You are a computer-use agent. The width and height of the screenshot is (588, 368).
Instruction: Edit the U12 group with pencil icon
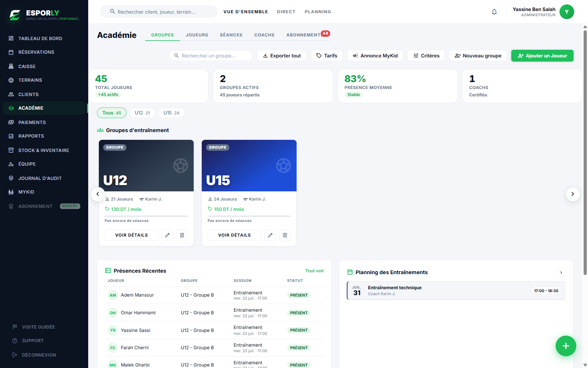click(x=167, y=235)
